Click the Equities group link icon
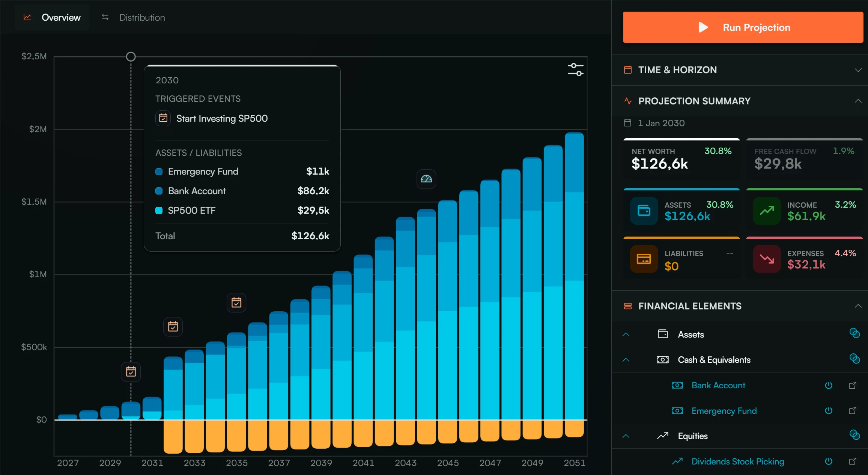 pos(854,435)
